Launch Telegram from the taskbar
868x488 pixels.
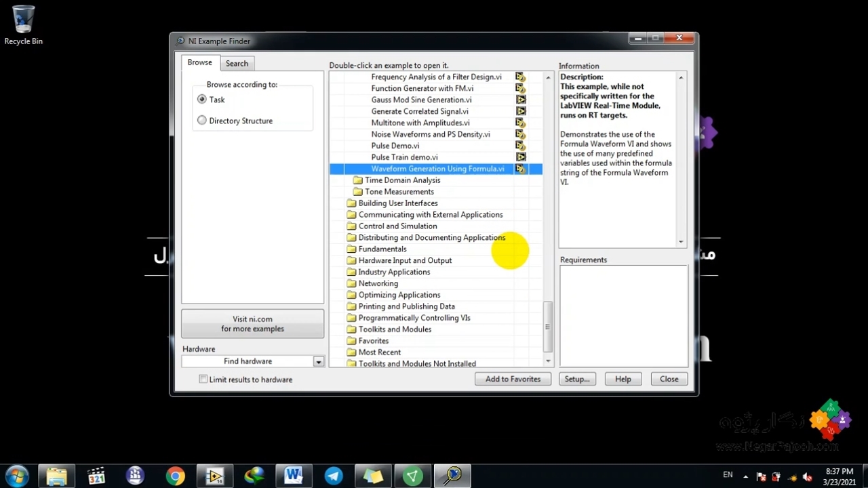coord(334,476)
